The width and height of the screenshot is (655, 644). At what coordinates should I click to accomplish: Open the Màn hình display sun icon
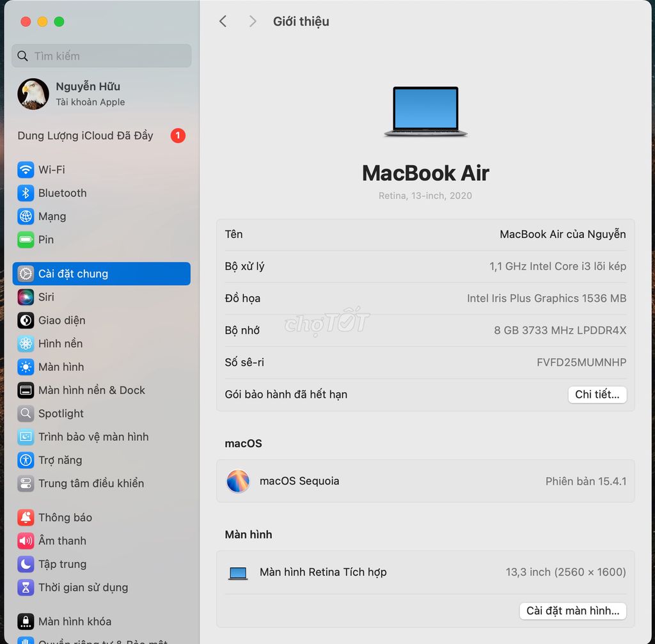(26, 367)
